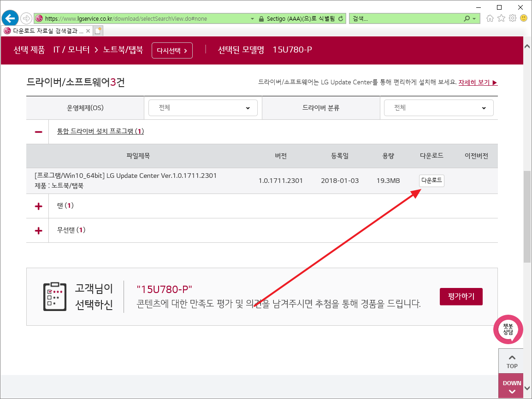Jump to page top with TOP button
This screenshot has width=532, height=399.
pos(512,362)
